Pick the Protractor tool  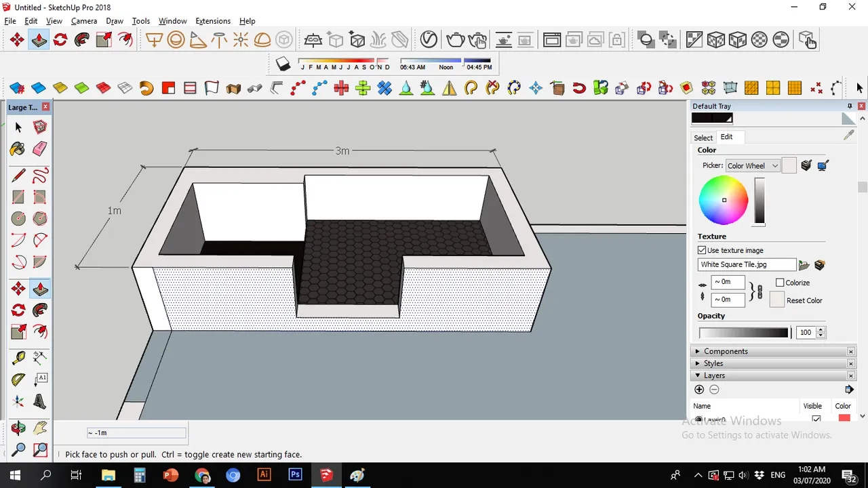click(18, 380)
